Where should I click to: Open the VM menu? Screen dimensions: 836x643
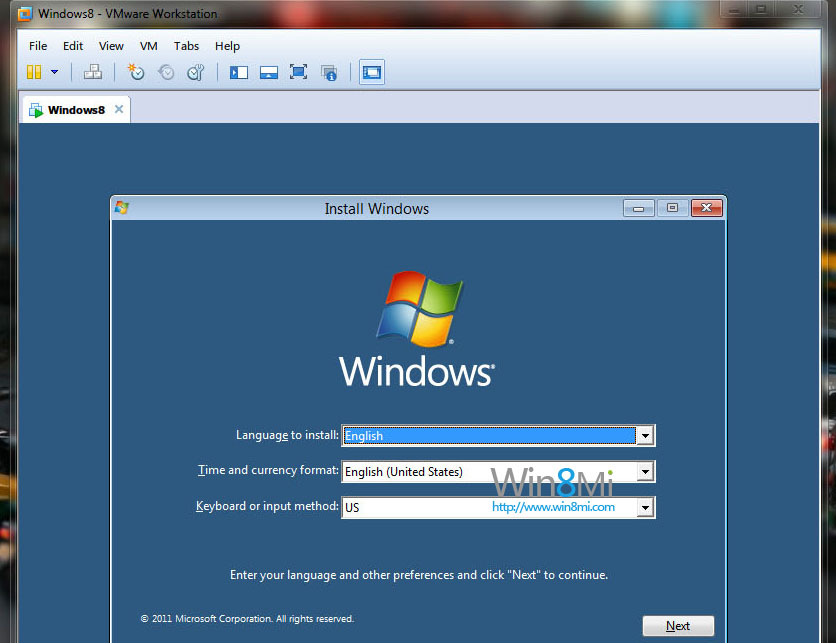[x=149, y=46]
